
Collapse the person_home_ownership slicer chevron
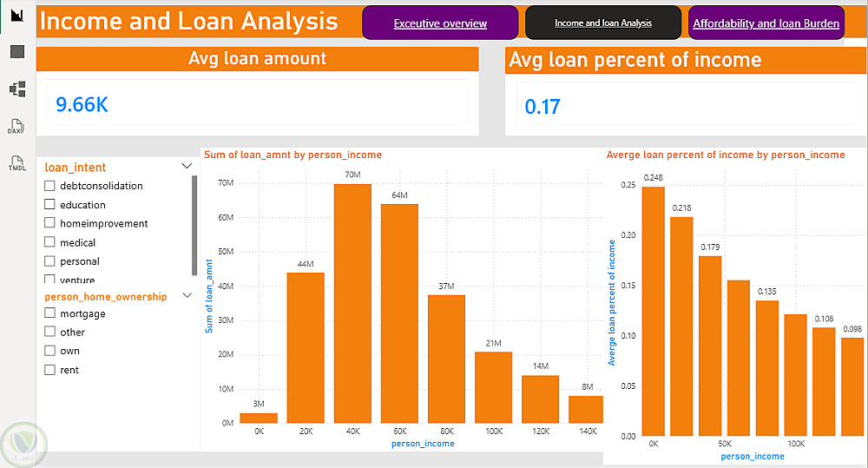pos(187,296)
